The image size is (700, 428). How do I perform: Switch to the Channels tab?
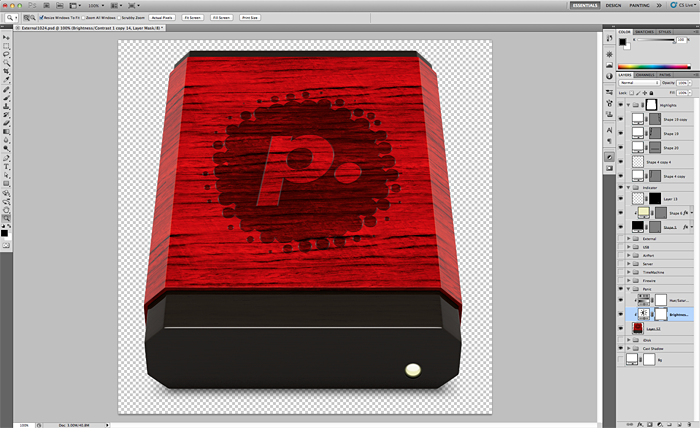[x=645, y=75]
